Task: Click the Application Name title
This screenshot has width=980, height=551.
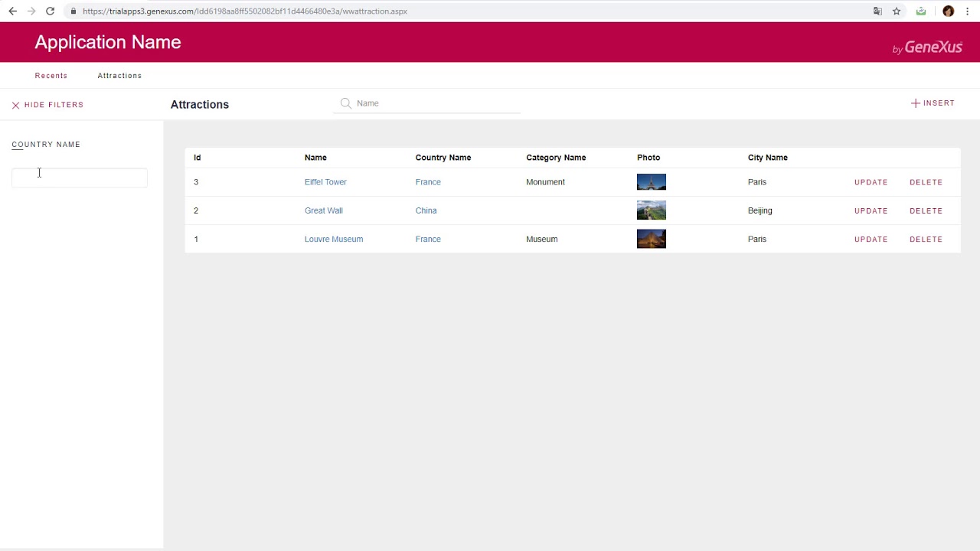Action: 108,42
